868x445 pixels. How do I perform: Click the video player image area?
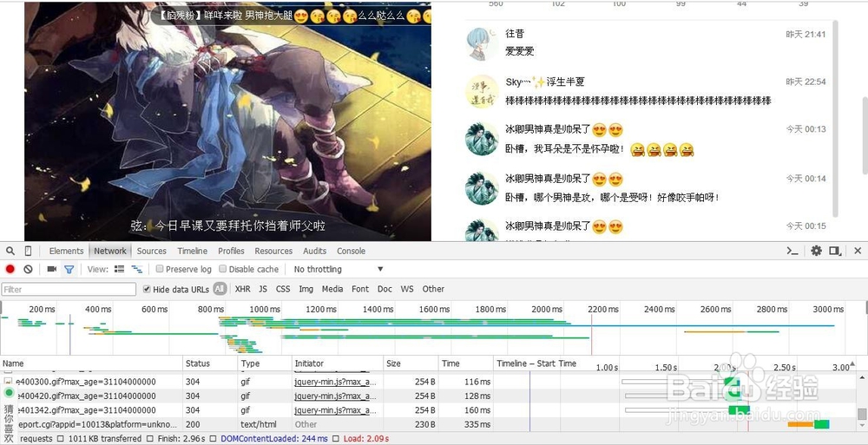tap(227, 121)
